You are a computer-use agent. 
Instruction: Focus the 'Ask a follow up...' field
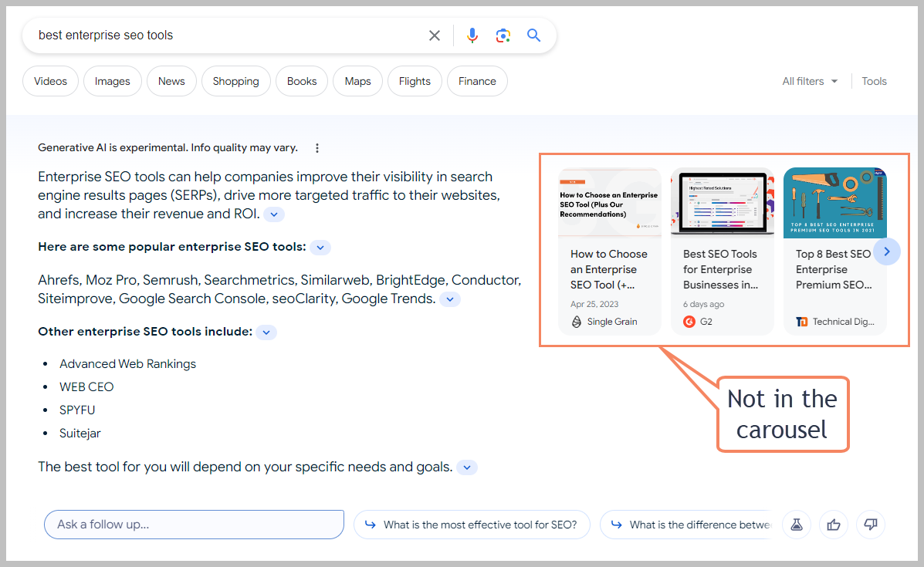pyautogui.click(x=194, y=525)
